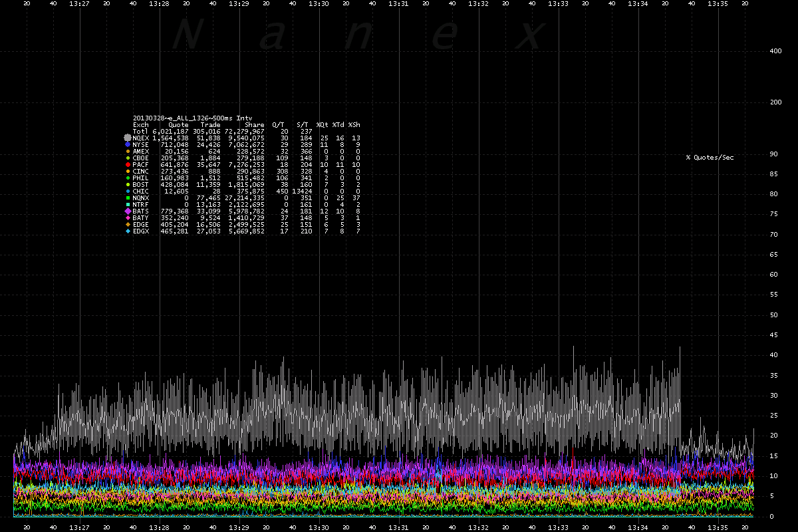Image resolution: width=798 pixels, height=532 pixels.
Task: Select the CBOE legend dot
Action: pos(127,158)
